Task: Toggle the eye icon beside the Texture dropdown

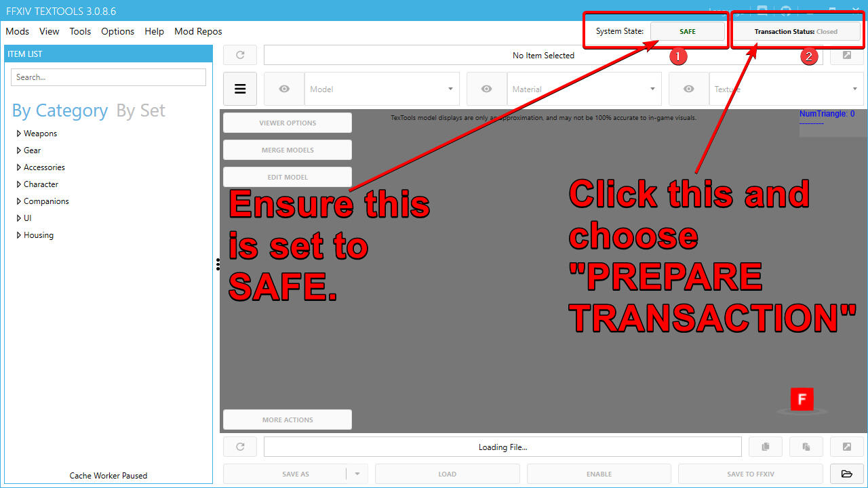Action: pos(689,89)
